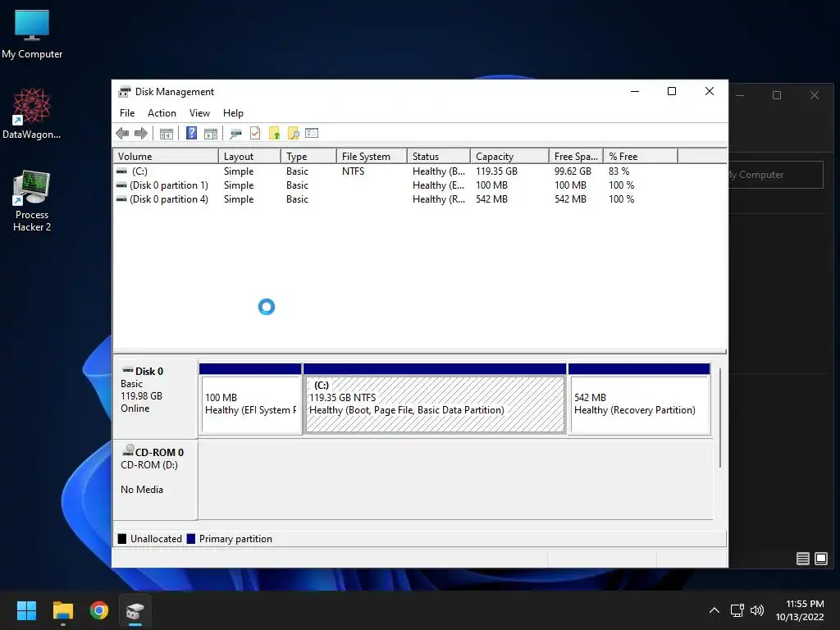Viewport: 840px width, 630px height.
Task: Expand the hidden system tray icons chevron
Action: [714, 610]
